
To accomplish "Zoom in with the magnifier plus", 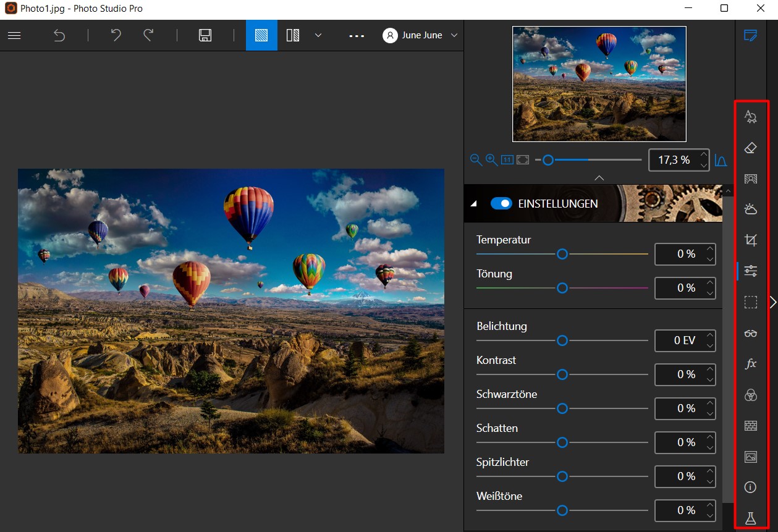I will pyautogui.click(x=491, y=160).
